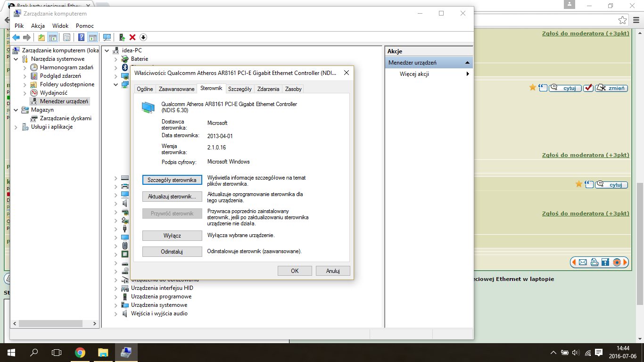This screenshot has height=362, width=644.
Task: Click the black down-arrow disable device icon
Action: pos(143,37)
